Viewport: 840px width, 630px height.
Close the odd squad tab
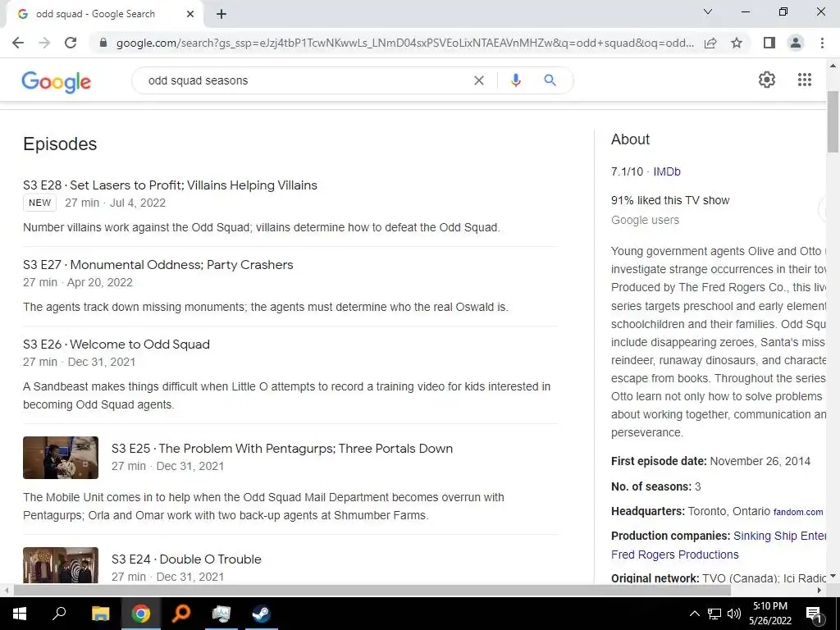point(190,15)
